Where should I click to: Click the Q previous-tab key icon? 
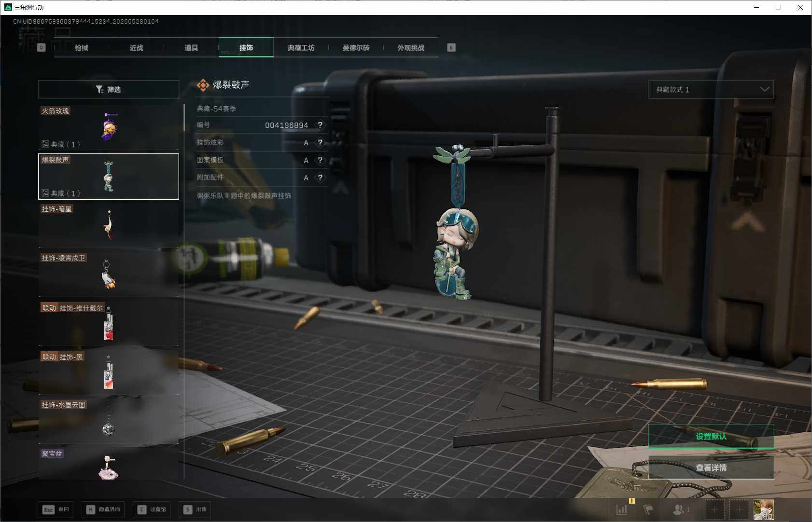[41, 48]
